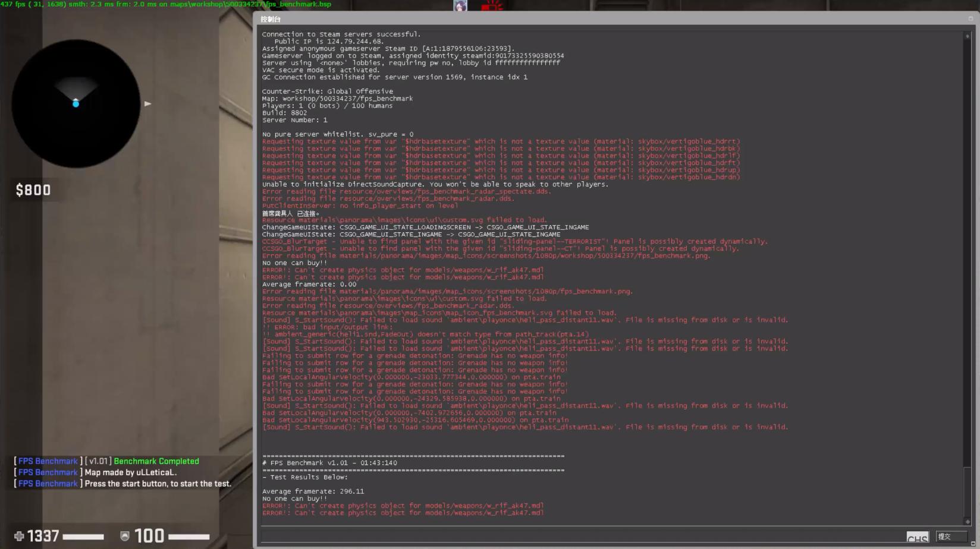Click the health bar next to 1337
Screen dimensions: 980x549
coord(83,537)
